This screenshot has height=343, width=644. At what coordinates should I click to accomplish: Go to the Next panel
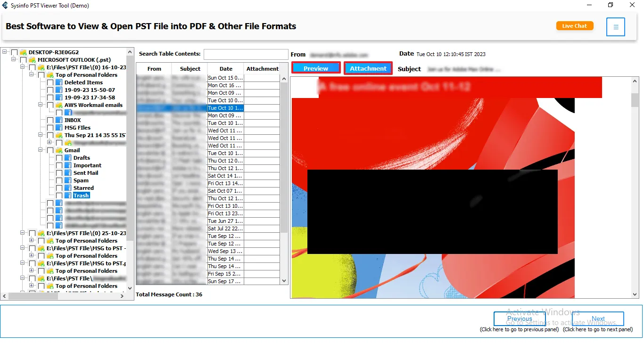coord(598,319)
